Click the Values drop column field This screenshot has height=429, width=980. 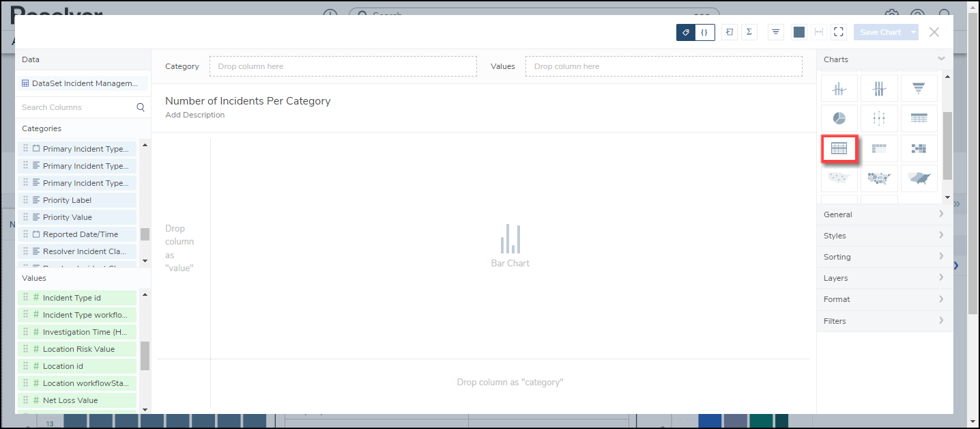(664, 66)
